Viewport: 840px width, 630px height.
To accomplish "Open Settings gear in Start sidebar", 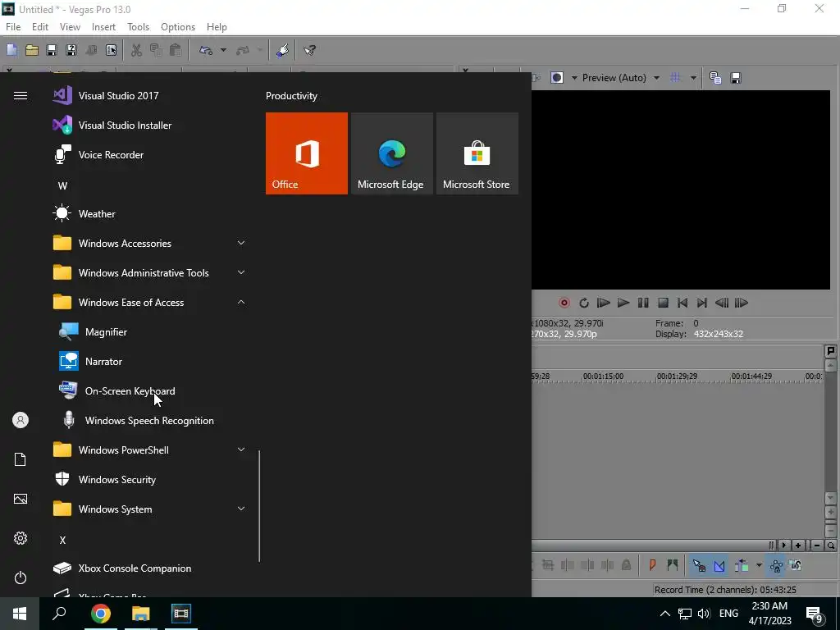I will [x=21, y=538].
